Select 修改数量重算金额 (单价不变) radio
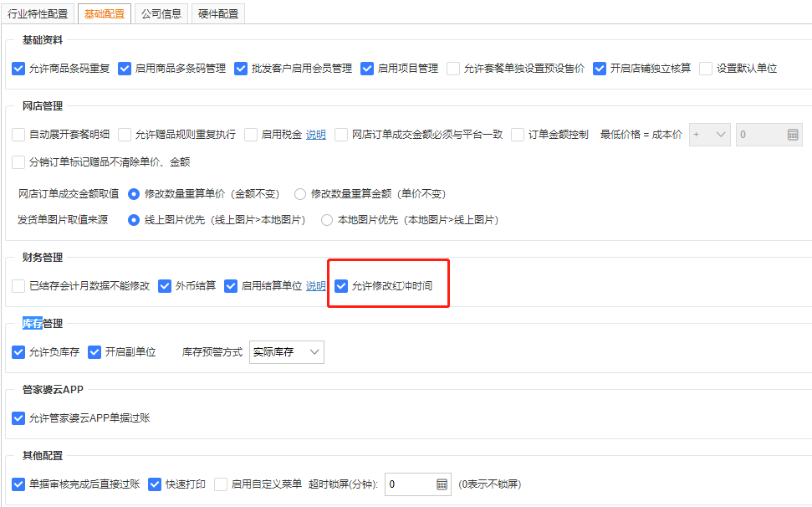Image resolution: width=812 pixels, height=507 pixels. coord(300,194)
